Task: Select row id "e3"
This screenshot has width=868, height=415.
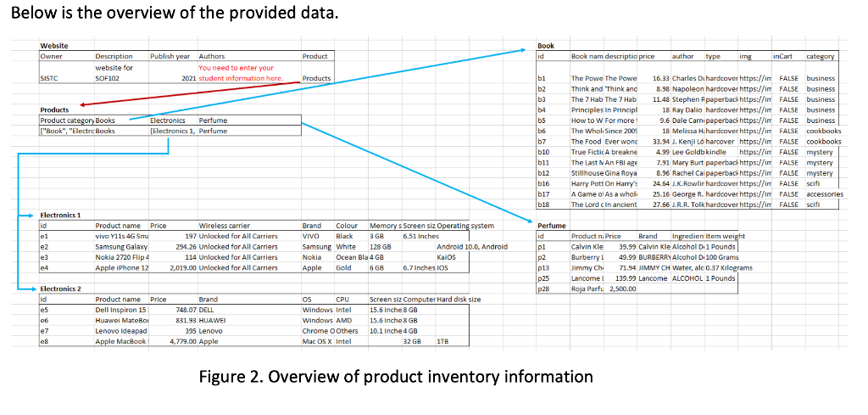Action: click(x=45, y=257)
